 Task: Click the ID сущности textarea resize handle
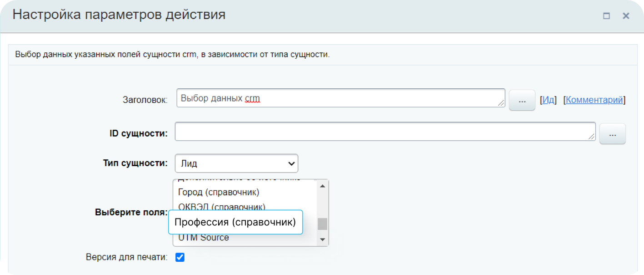click(591, 137)
